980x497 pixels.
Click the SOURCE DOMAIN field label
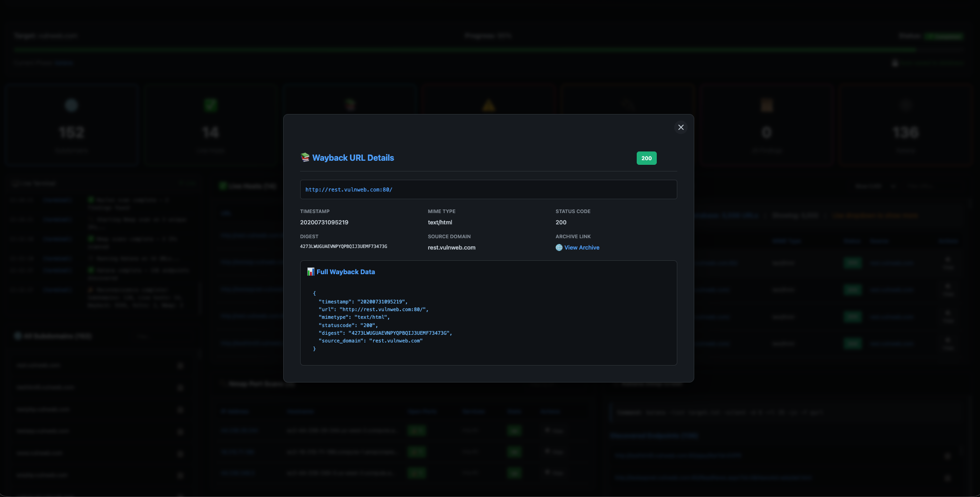pyautogui.click(x=449, y=237)
